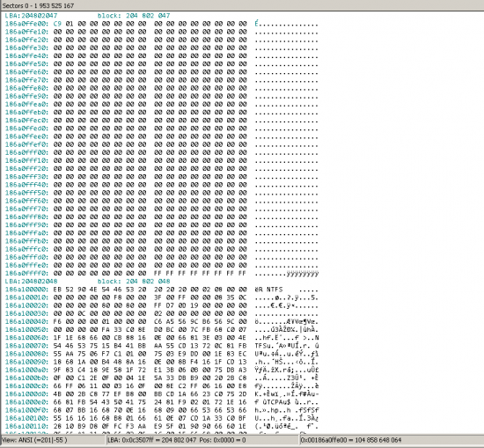Click the offset label 186a100000
Image resolution: width=484 pixels, height=448 pixels.
tap(27, 290)
